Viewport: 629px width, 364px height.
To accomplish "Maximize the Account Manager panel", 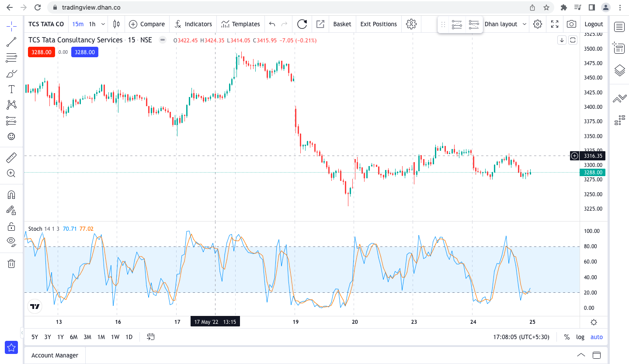I will (x=597, y=355).
